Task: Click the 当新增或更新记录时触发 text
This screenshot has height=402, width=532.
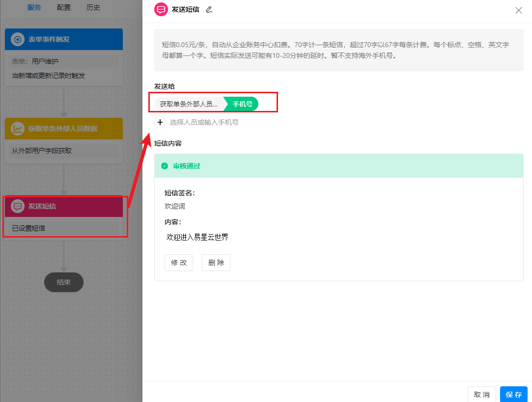Action: [x=49, y=76]
